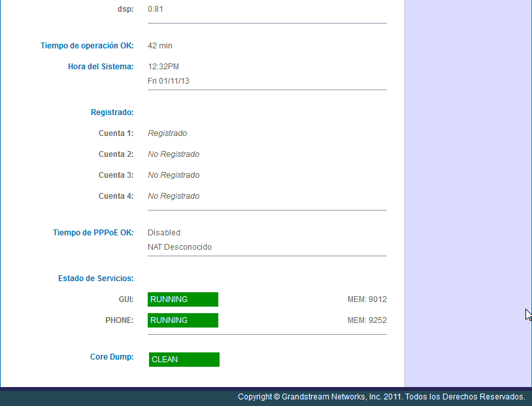Click the No Registrado status of Cuenta 4

[x=173, y=195]
